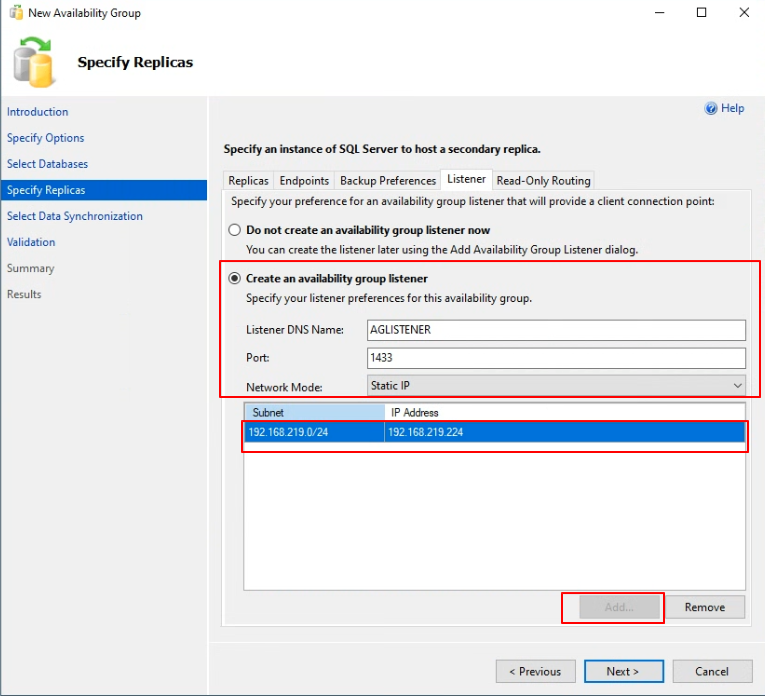This screenshot has height=696, width=765.
Task: Open the Read-Only Routing tab
Action: coord(544,180)
